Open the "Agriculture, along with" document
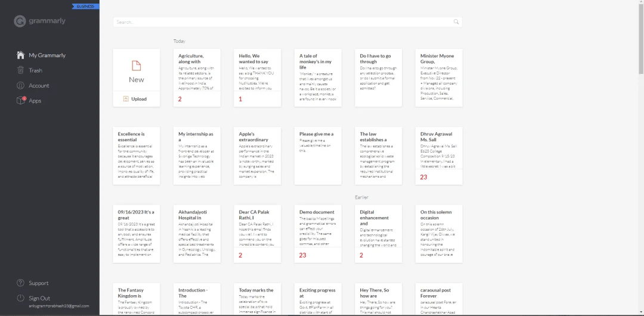The image size is (644, 316). point(197,78)
